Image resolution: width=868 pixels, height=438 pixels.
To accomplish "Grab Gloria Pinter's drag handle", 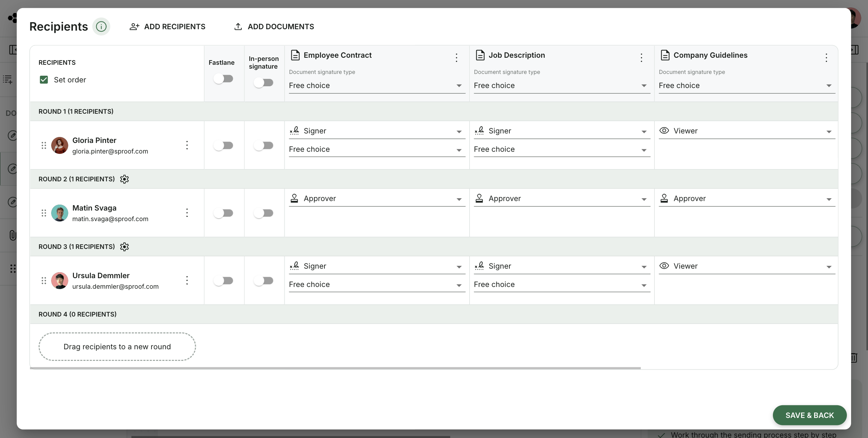I will pyautogui.click(x=44, y=145).
